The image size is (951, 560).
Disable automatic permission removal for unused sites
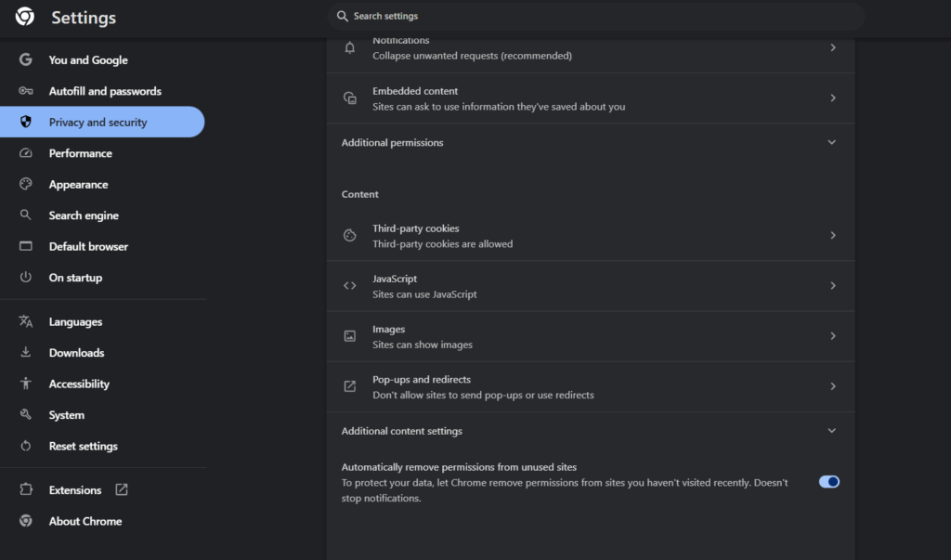tap(827, 481)
